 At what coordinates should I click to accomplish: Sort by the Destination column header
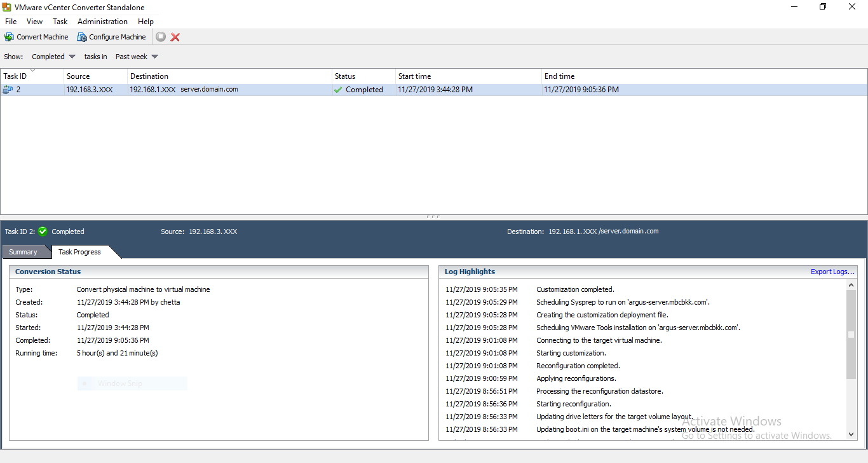229,76
